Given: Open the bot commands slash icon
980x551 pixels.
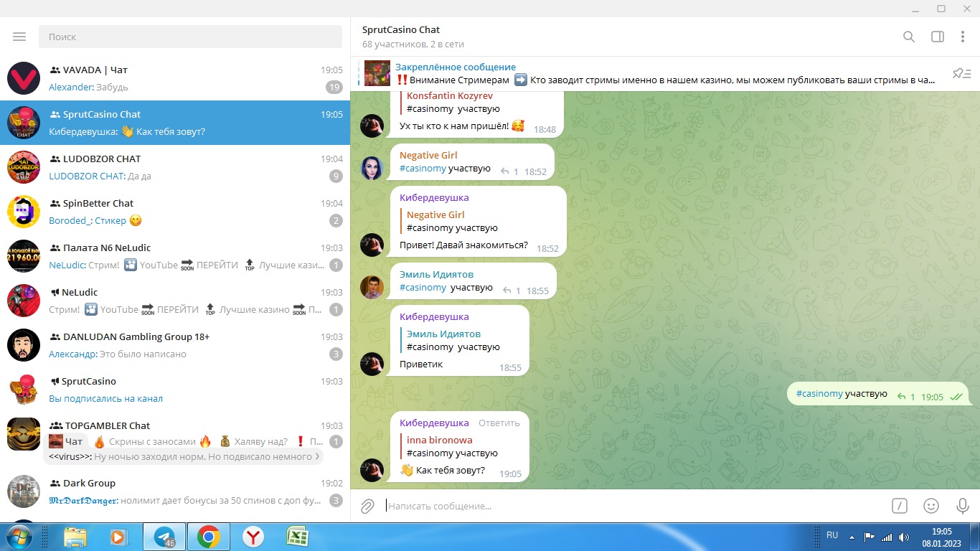Looking at the screenshot, I should coord(900,506).
